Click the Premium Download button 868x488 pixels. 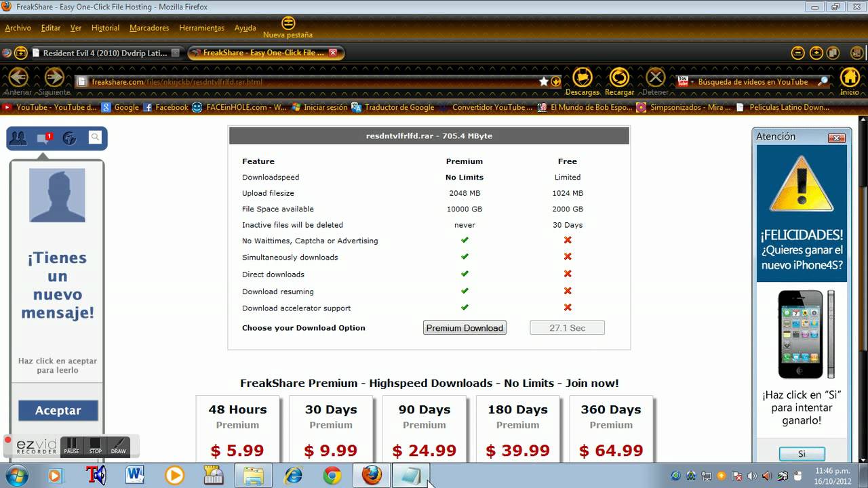click(465, 328)
